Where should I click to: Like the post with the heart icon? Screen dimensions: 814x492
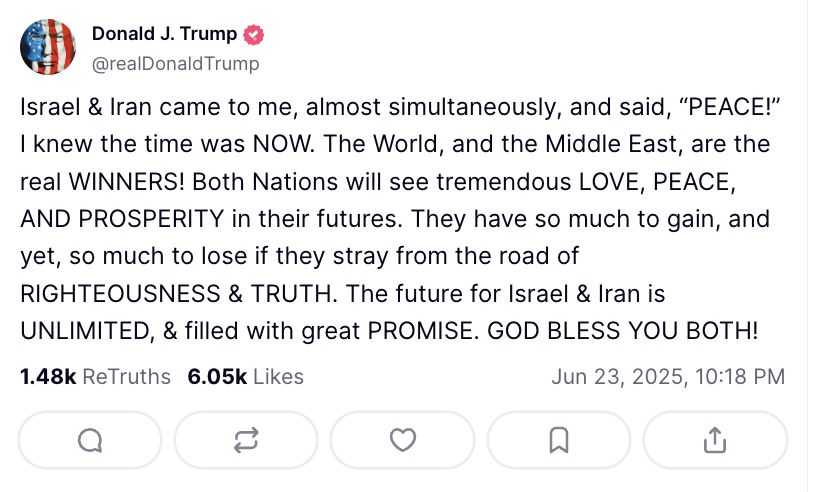(403, 440)
